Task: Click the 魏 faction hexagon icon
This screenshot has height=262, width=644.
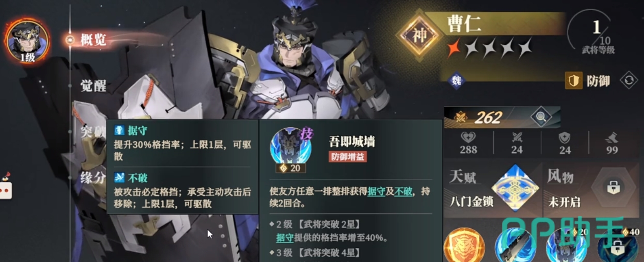Action: click(456, 80)
